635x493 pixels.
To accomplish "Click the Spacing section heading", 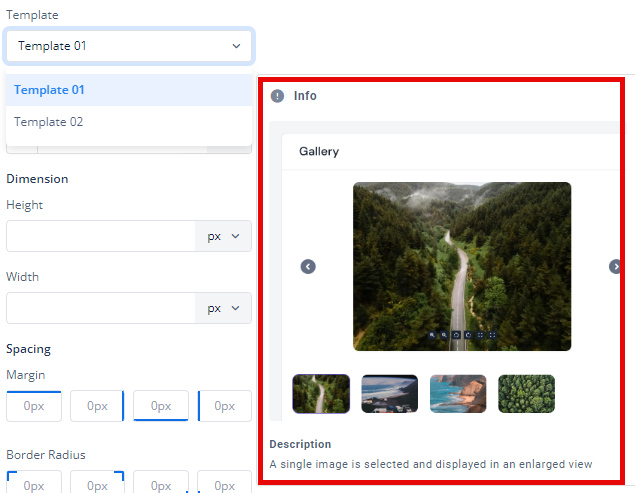I will click(x=28, y=349).
